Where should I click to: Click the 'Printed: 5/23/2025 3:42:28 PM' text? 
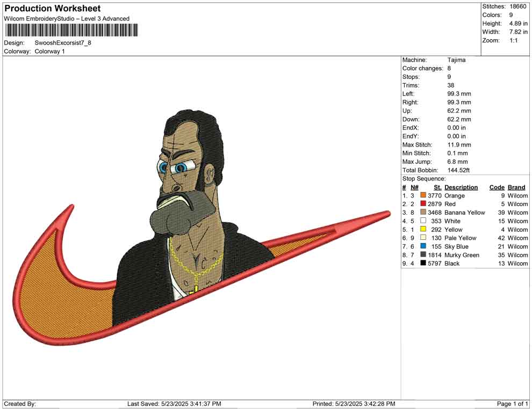(354, 404)
